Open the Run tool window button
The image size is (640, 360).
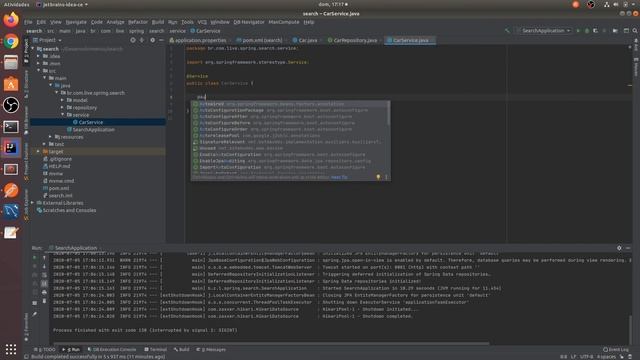tap(71, 349)
